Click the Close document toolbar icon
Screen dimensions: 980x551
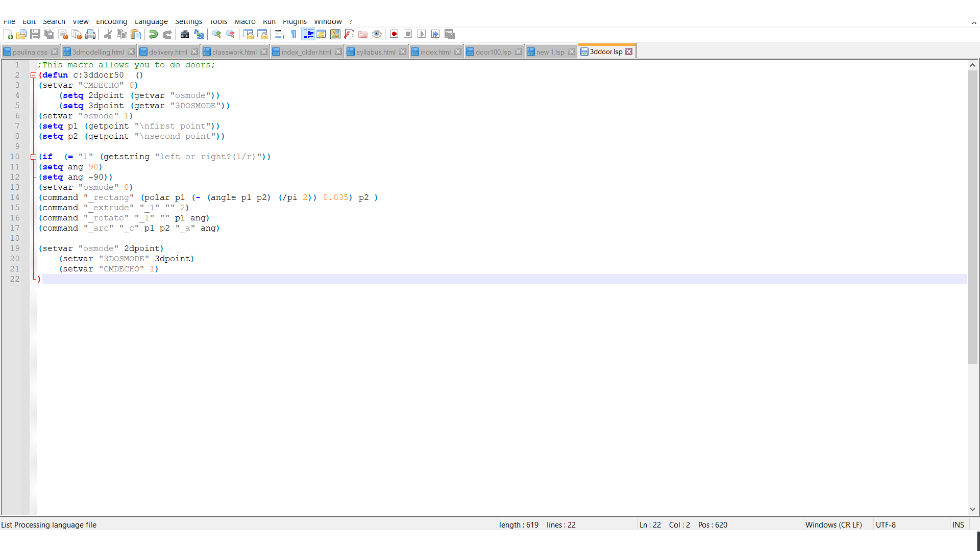pos(63,34)
